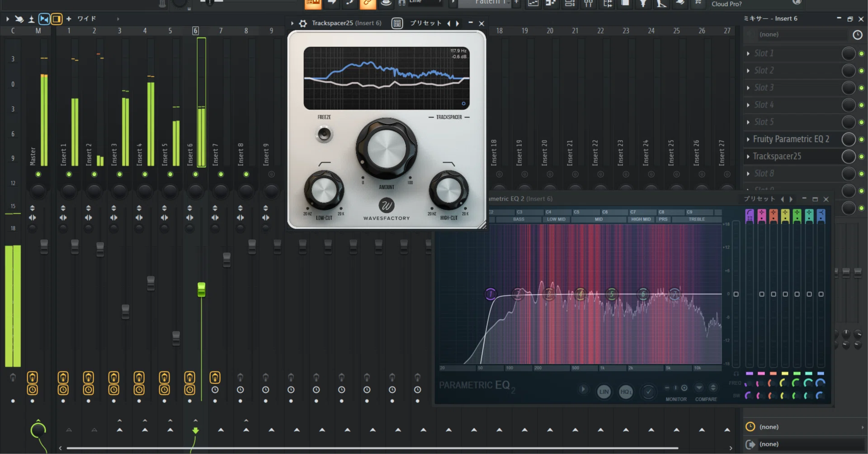Click the Trackspacer25 detached/grid options icon
The height and width of the screenshot is (454, 868).
397,23
